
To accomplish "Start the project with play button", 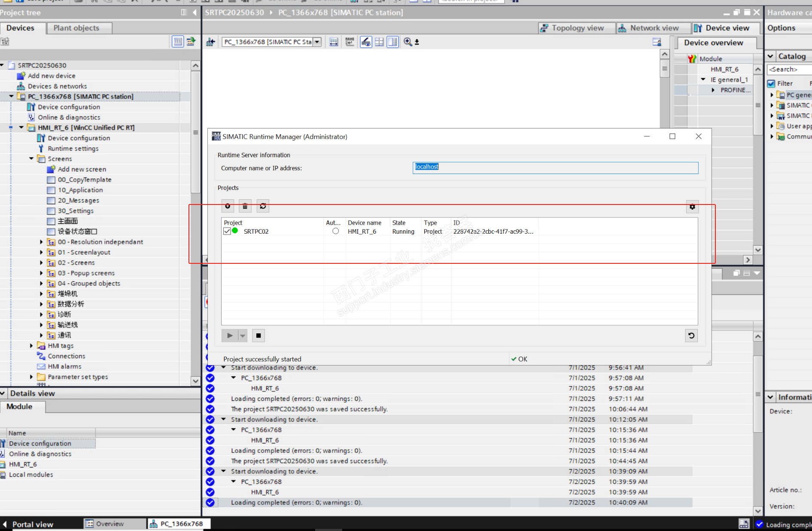I will (230, 336).
